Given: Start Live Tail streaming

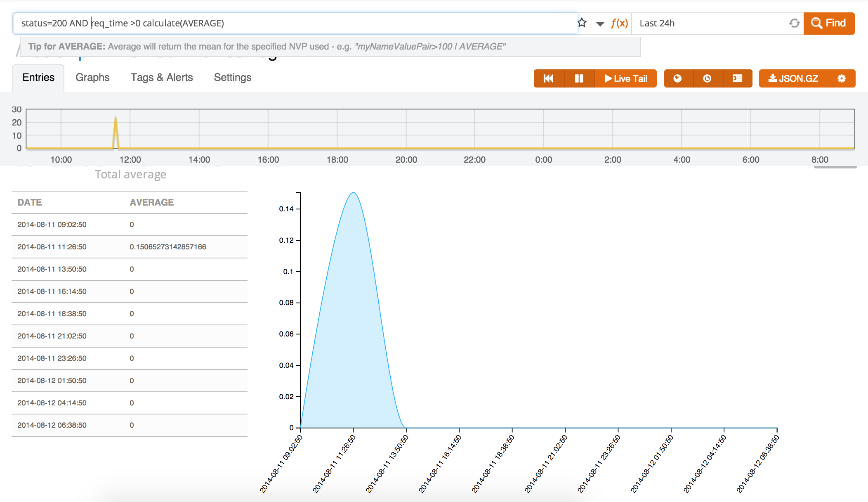Looking at the screenshot, I should pyautogui.click(x=626, y=78).
